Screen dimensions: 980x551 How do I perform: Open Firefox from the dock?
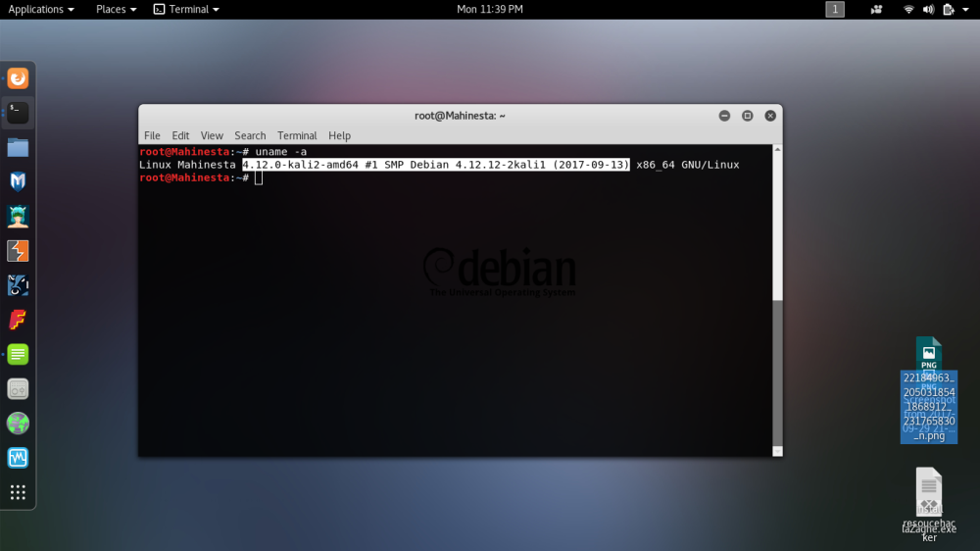tap(18, 78)
